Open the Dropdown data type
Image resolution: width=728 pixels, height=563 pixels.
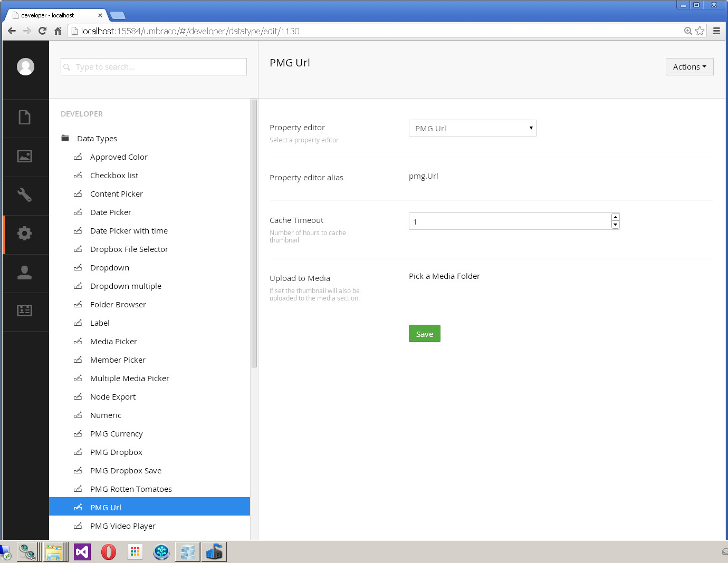(x=110, y=268)
